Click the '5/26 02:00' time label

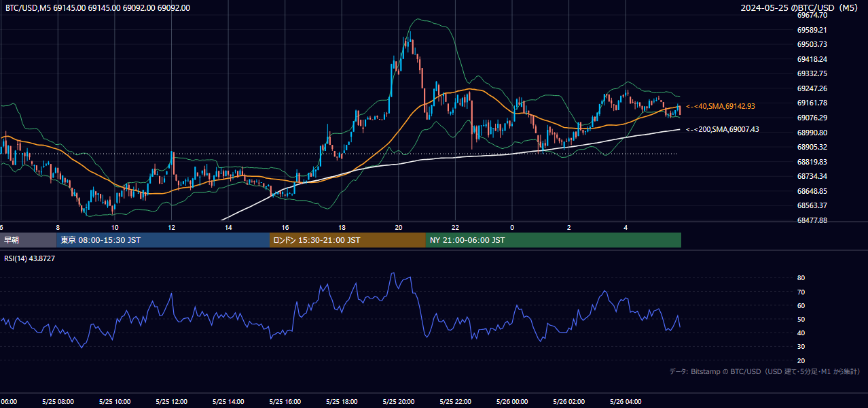[x=569, y=401]
